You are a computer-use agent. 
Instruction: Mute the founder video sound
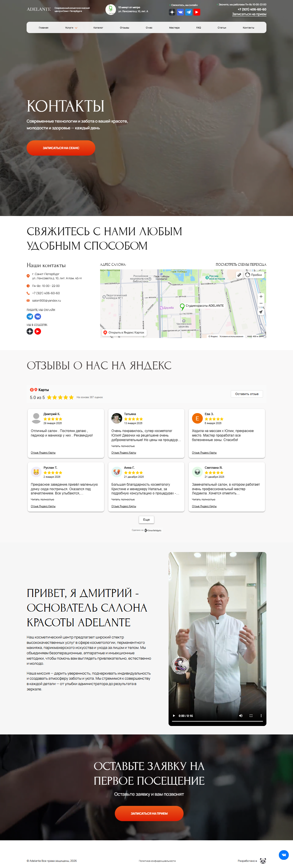coord(241,715)
